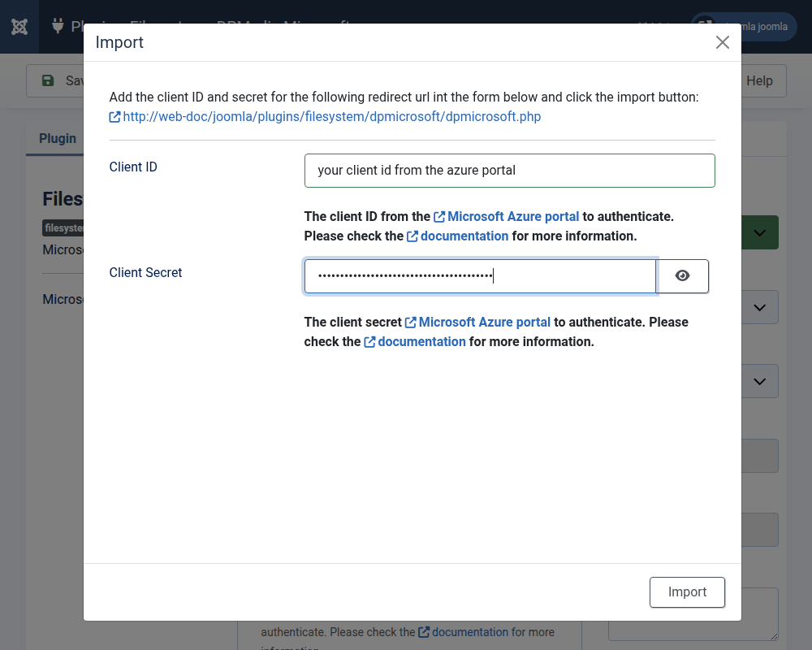Open the second white dropdown on right
The width and height of the screenshot is (812, 650).
[x=760, y=381]
